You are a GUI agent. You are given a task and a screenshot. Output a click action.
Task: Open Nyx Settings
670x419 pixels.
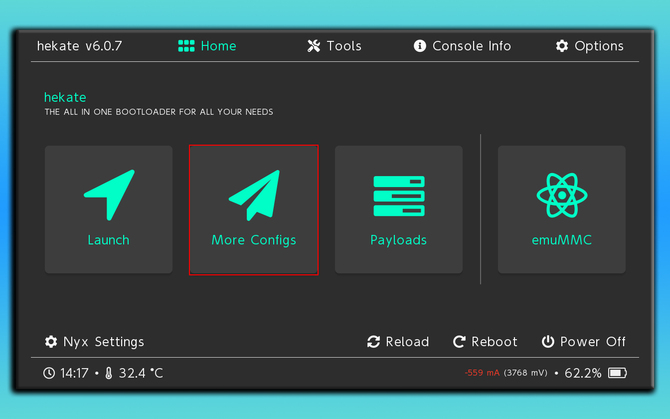click(x=94, y=342)
